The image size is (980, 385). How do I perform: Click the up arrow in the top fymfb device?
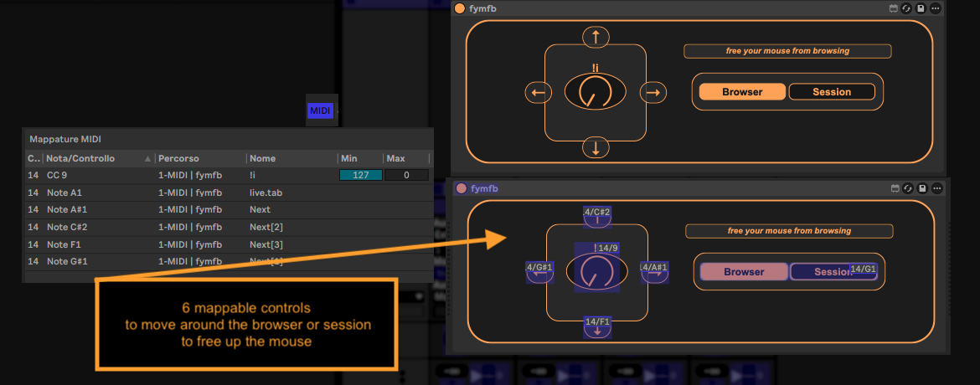tap(596, 36)
